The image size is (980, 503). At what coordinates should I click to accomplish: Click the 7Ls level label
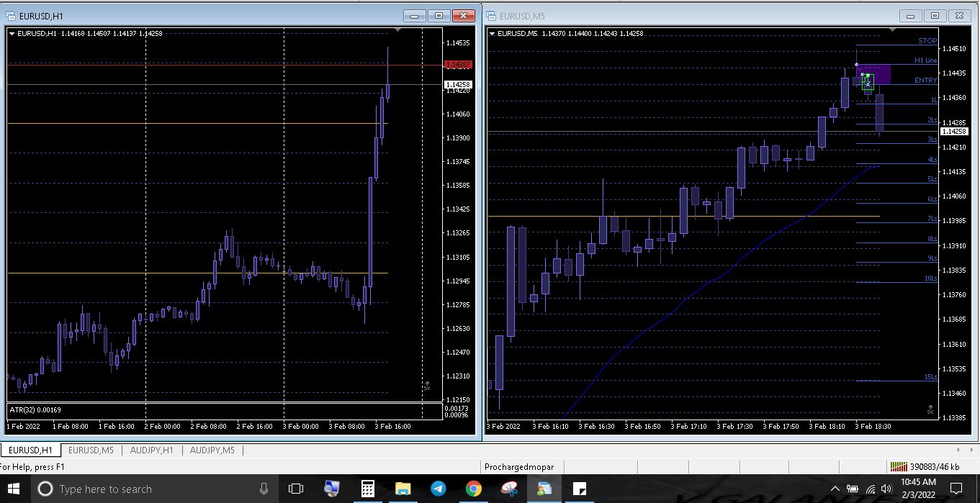(x=932, y=219)
